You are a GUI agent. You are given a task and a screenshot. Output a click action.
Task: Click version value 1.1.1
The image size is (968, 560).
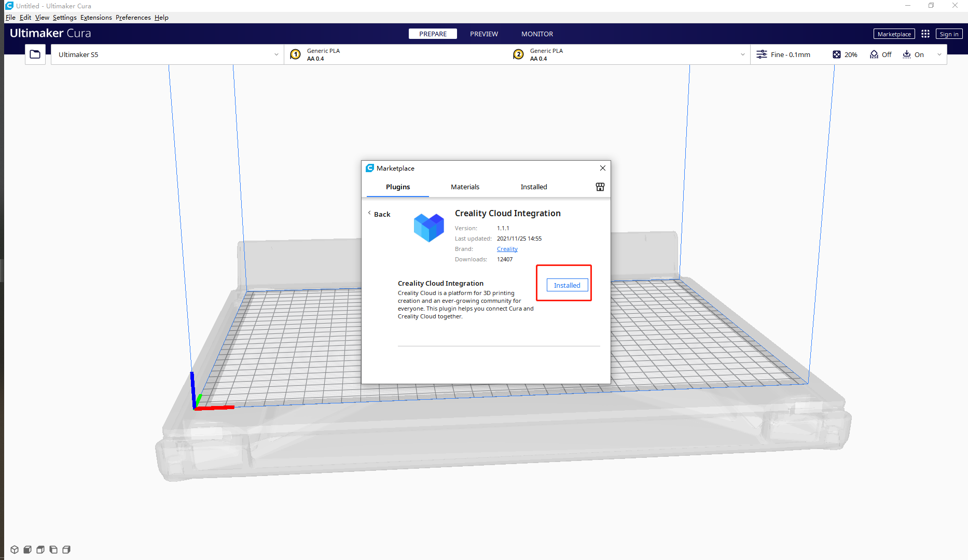(x=503, y=228)
